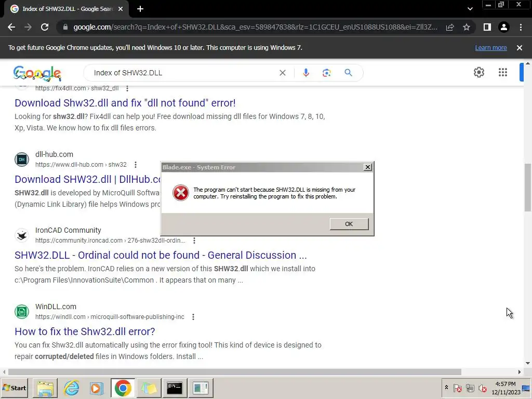
Task: Submit search with magnifier icon
Action: click(x=348, y=73)
